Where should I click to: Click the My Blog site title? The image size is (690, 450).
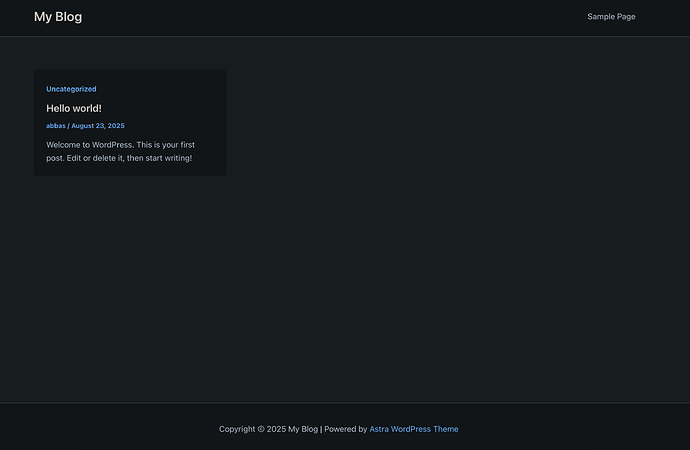coord(58,17)
